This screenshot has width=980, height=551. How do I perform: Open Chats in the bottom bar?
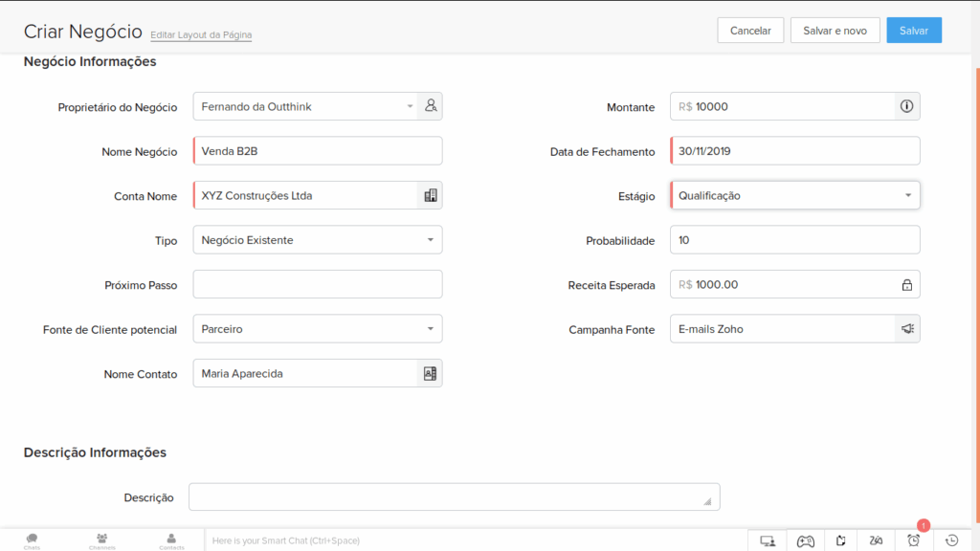(x=32, y=541)
